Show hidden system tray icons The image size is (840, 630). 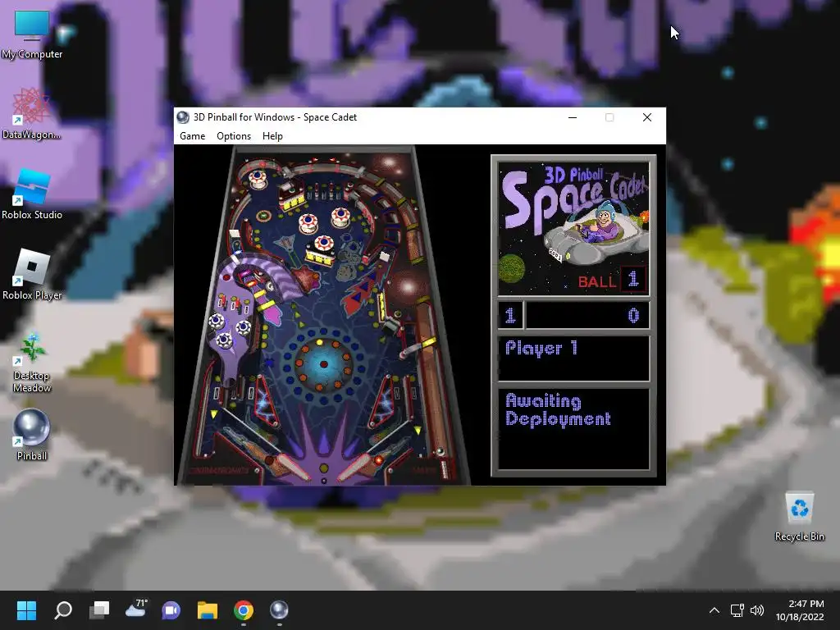[x=714, y=610]
